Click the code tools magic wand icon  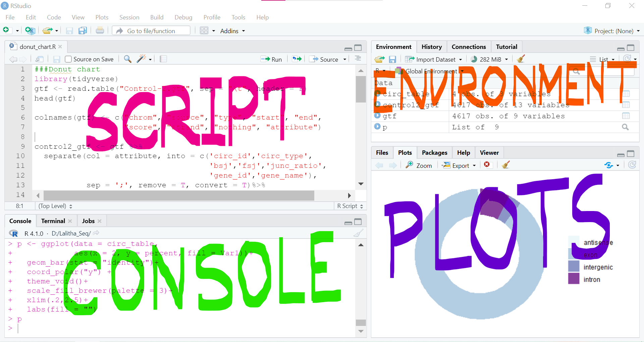pyautogui.click(x=141, y=59)
